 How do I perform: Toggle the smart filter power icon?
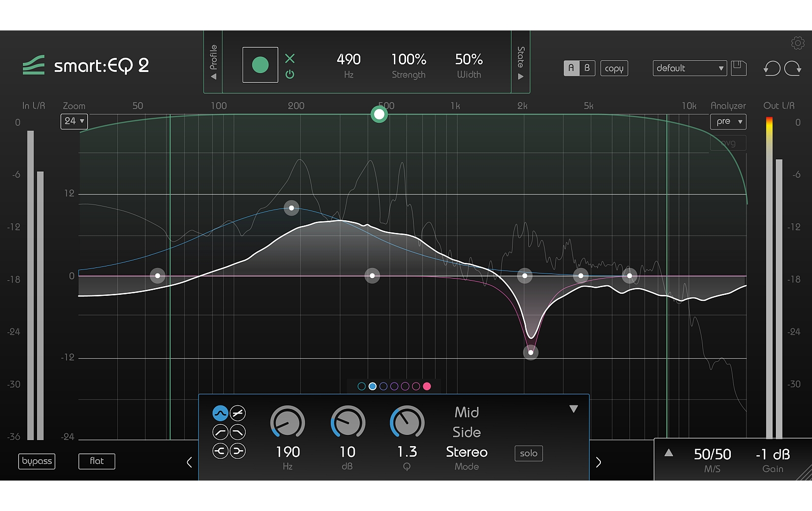290,74
